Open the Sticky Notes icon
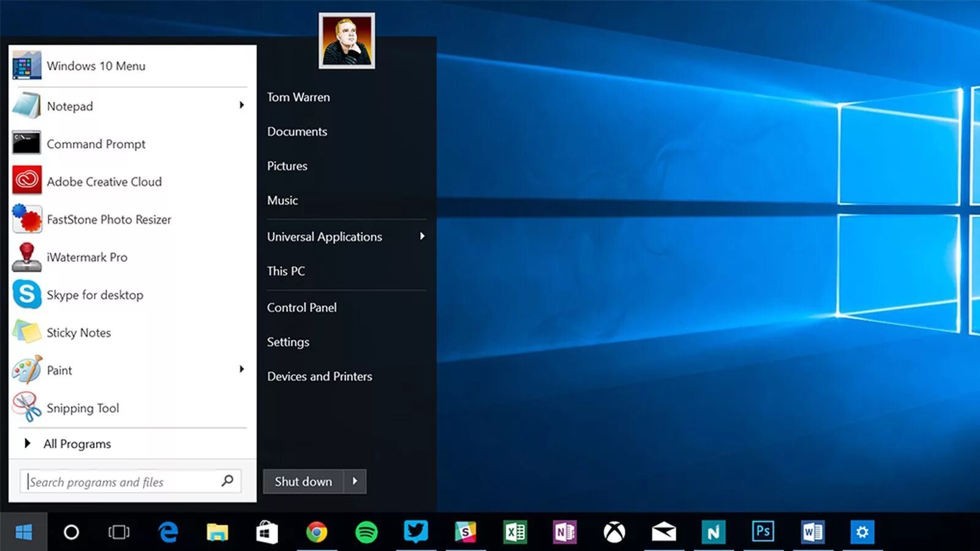980x551 pixels. point(26,332)
